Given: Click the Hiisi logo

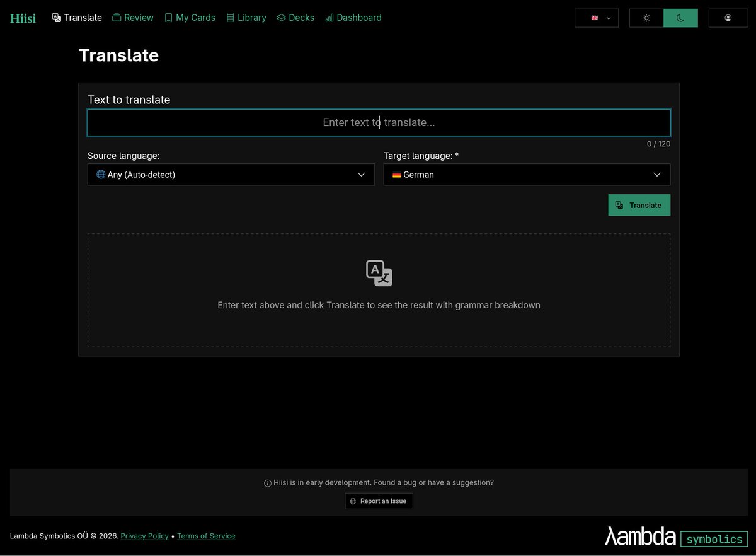Looking at the screenshot, I should 23,18.
